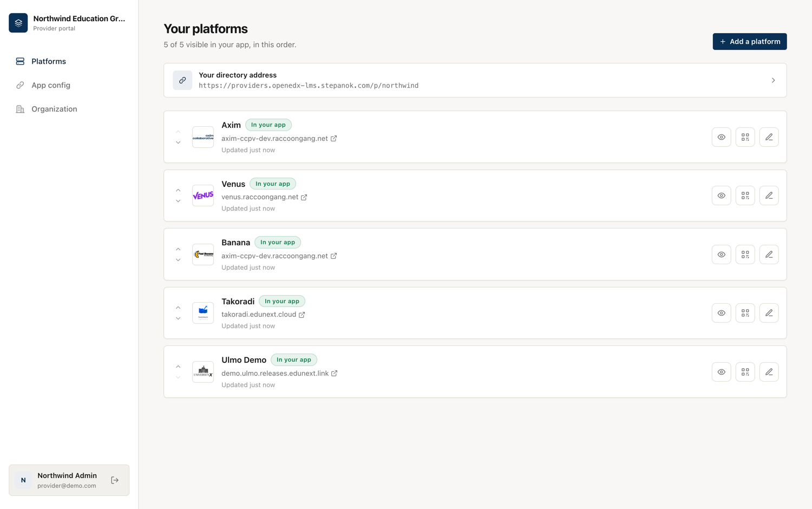Click the Takoradi platform name
Image resolution: width=812 pixels, height=509 pixels.
point(238,302)
